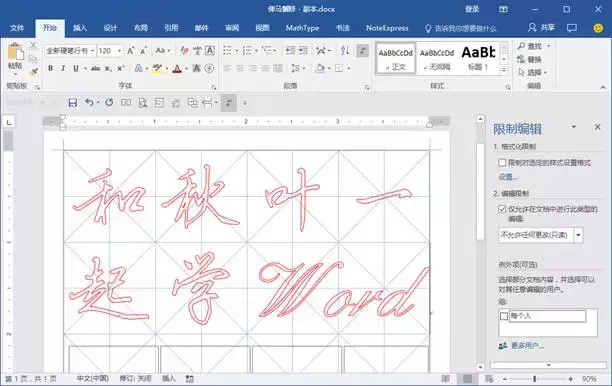Increase font size with the large A icon

[131, 51]
